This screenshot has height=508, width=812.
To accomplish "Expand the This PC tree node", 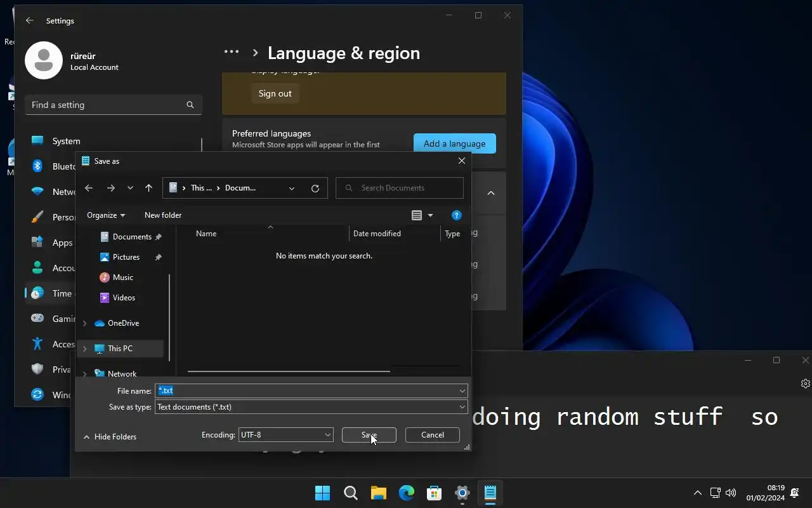I will point(85,349).
